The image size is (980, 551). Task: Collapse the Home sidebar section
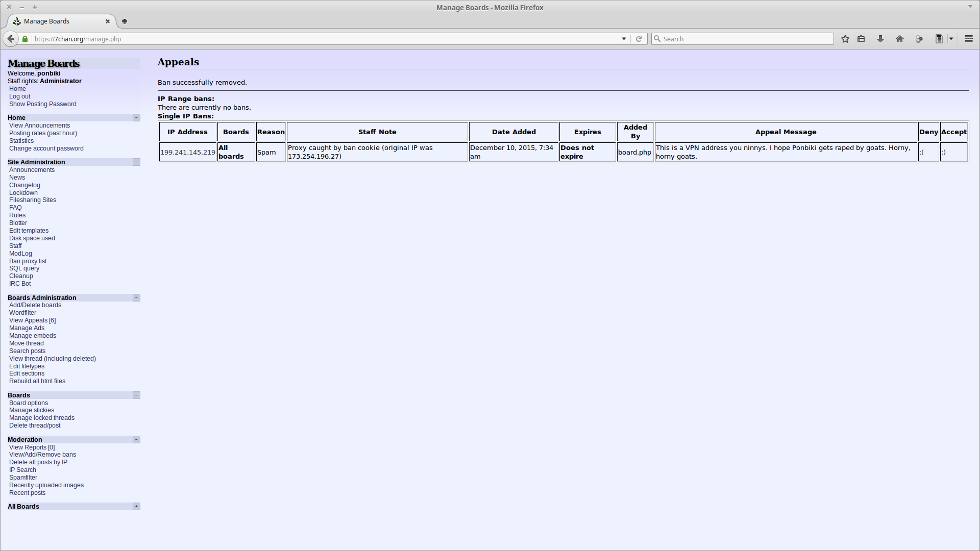[136, 118]
